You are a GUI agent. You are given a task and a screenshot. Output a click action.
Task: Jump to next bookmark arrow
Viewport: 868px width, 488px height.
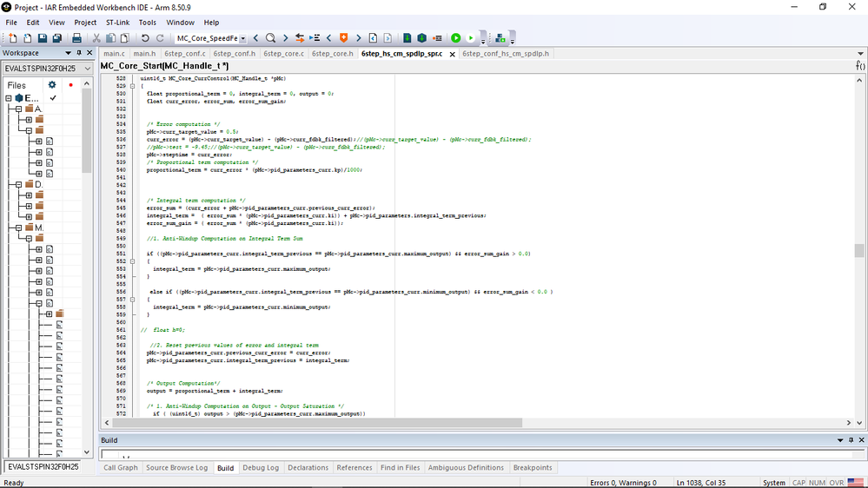(x=358, y=38)
